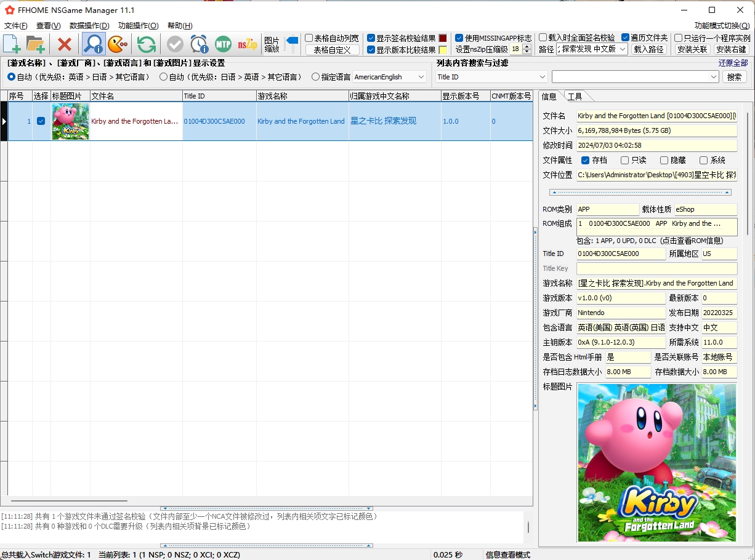The image size is (755, 560).
Task: Click the red X remove icon
Action: coord(64,44)
